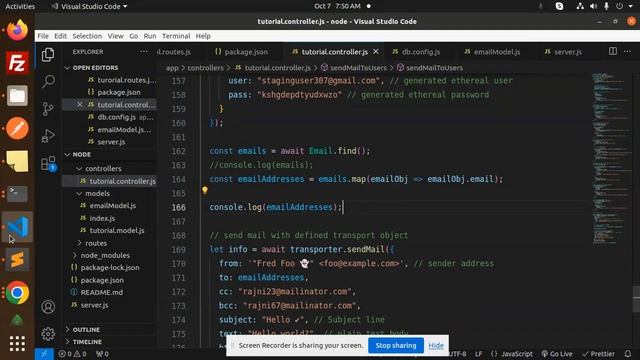Click line number 169 in gutter
This screenshot has width=640, height=360.
179,249
